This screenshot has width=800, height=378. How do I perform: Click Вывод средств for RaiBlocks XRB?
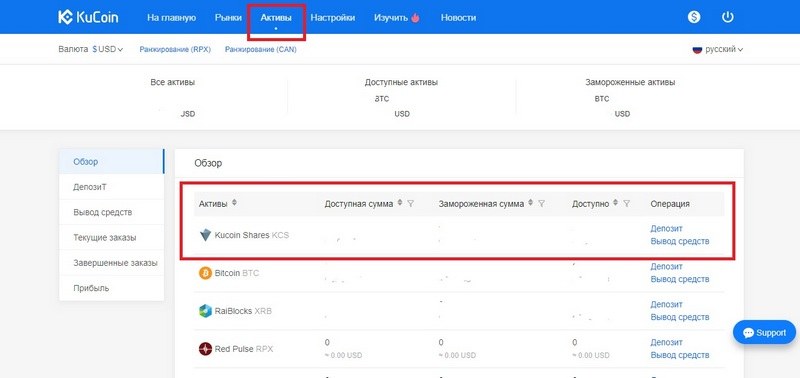coord(680,317)
